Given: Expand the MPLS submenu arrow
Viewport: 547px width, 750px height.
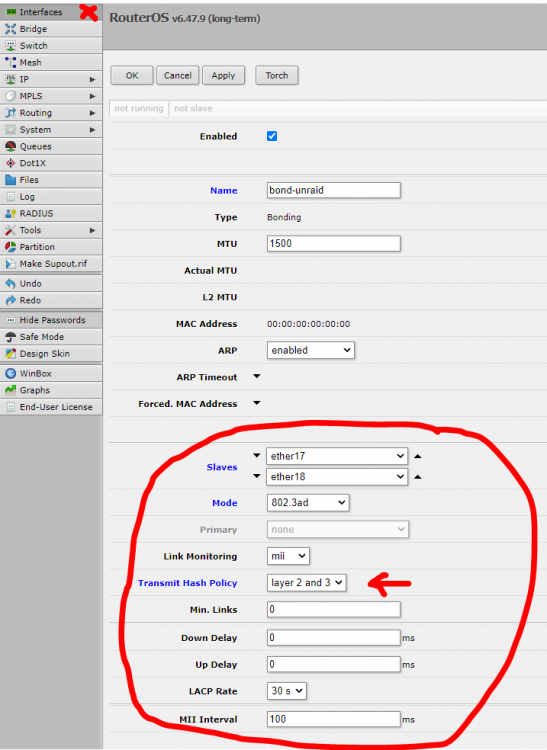Looking at the screenshot, I should 93,96.
